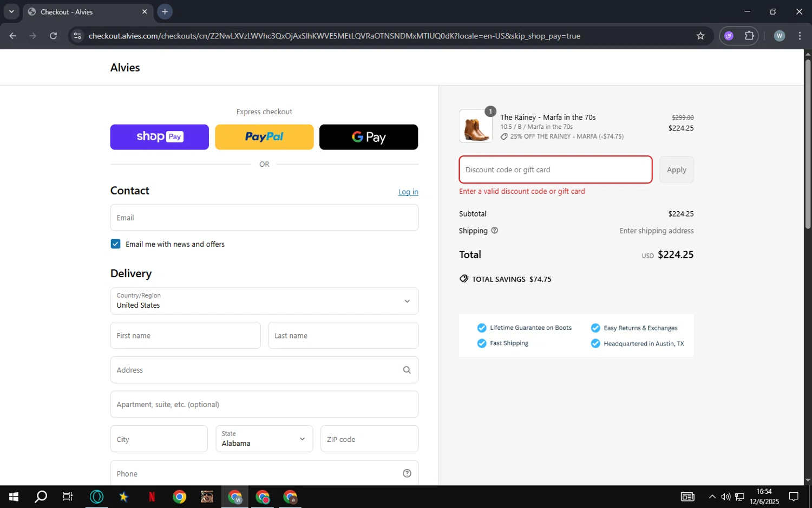Launch Netflix from the taskbar

click(152, 497)
